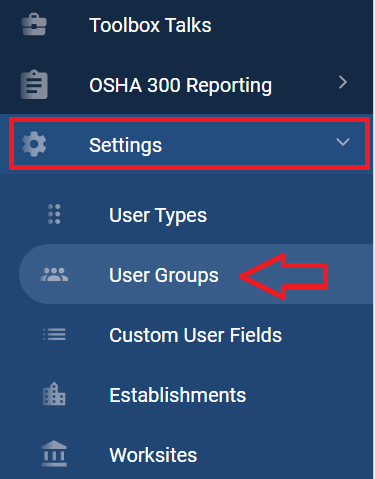Go to User Groups
Viewport: 375px width, 479px height.
click(x=164, y=275)
